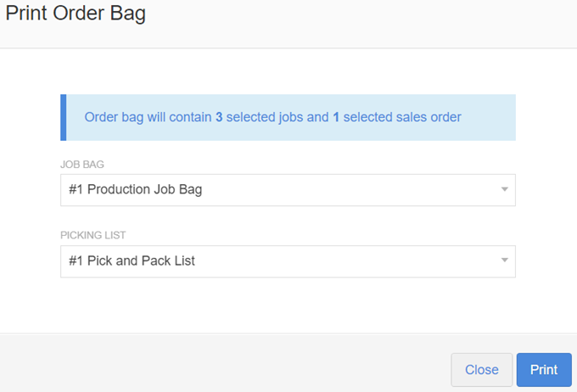
Task: Open the Job Bag dropdown
Action: 287,190
